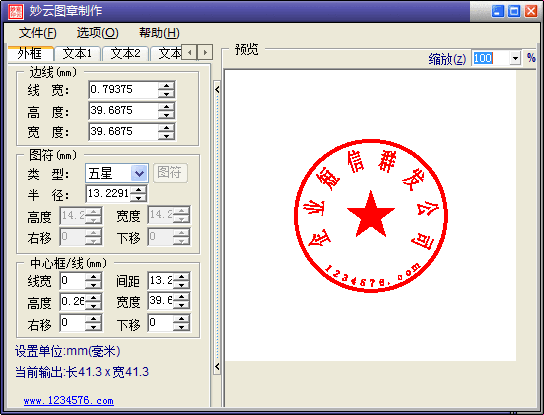This screenshot has height=415, width=544.
Task: Switch to the 文本2 tab
Action: (x=125, y=53)
